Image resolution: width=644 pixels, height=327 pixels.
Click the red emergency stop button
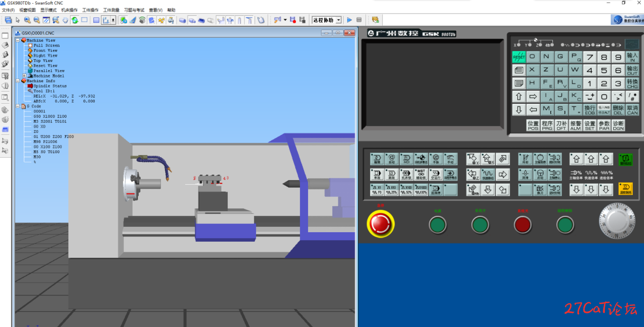click(x=381, y=223)
